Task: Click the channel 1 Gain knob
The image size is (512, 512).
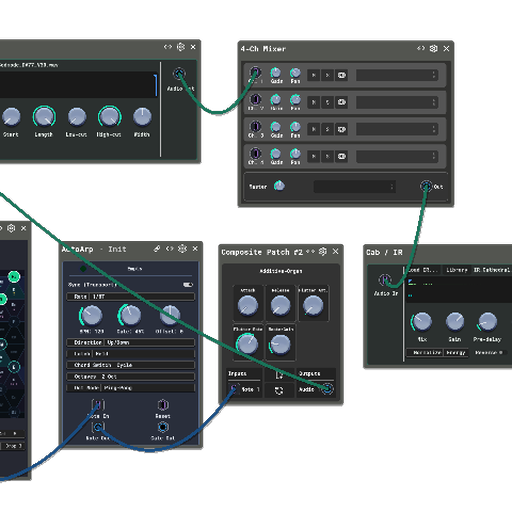Action: click(276, 72)
